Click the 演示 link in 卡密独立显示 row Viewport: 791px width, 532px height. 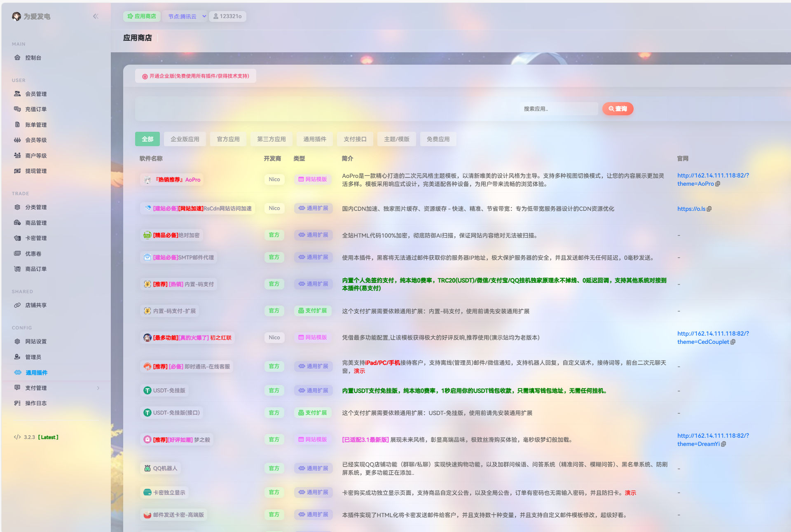coord(630,493)
